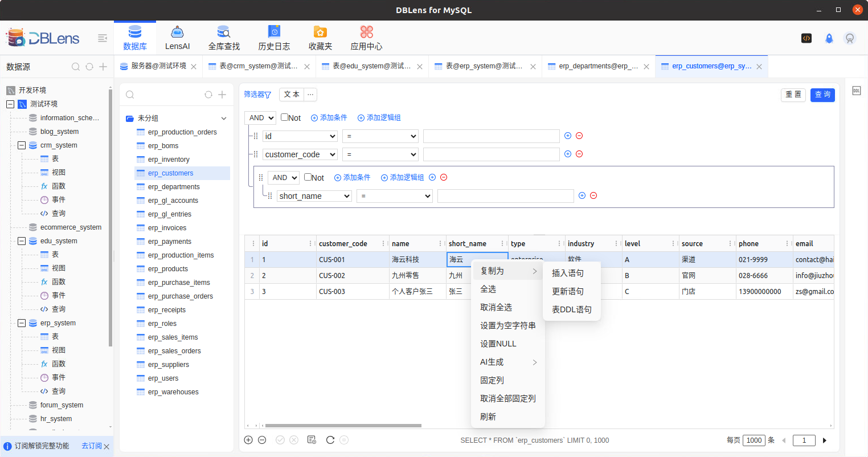
Task: Click the grid's horizontal scrollbar
Action: pos(343,426)
